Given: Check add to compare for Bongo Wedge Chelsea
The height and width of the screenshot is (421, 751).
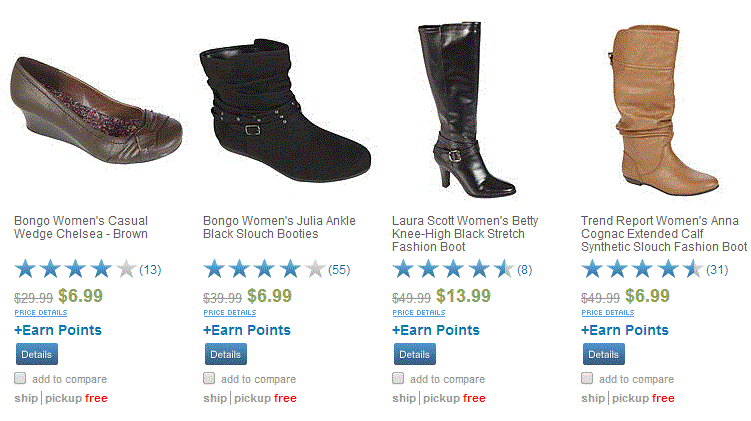Looking at the screenshot, I should click(x=21, y=378).
